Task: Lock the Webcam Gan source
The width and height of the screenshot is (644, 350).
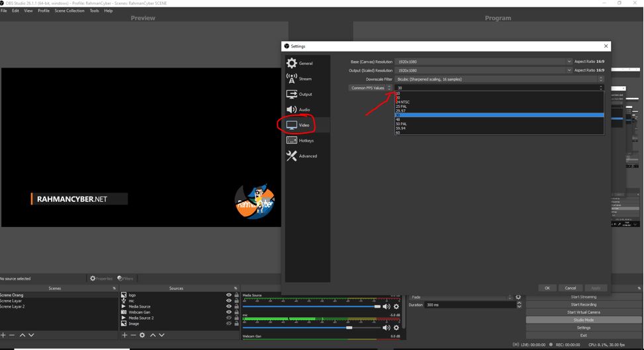Action: (x=236, y=312)
